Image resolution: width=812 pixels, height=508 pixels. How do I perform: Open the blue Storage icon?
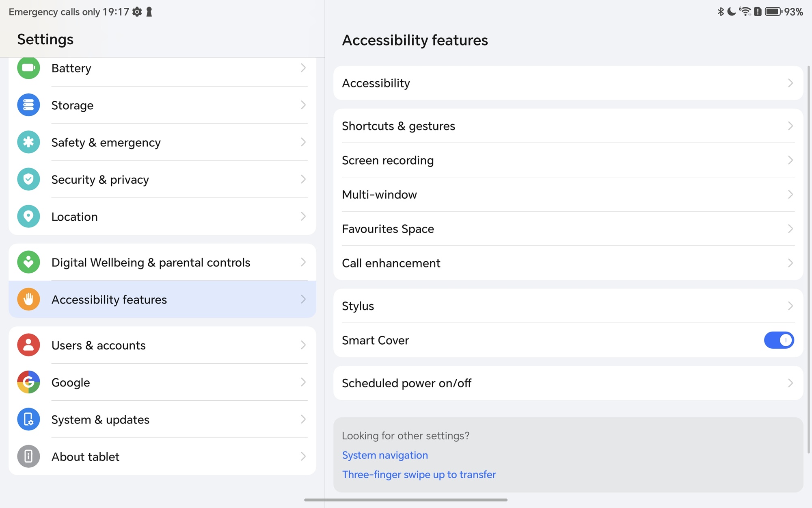tap(28, 105)
